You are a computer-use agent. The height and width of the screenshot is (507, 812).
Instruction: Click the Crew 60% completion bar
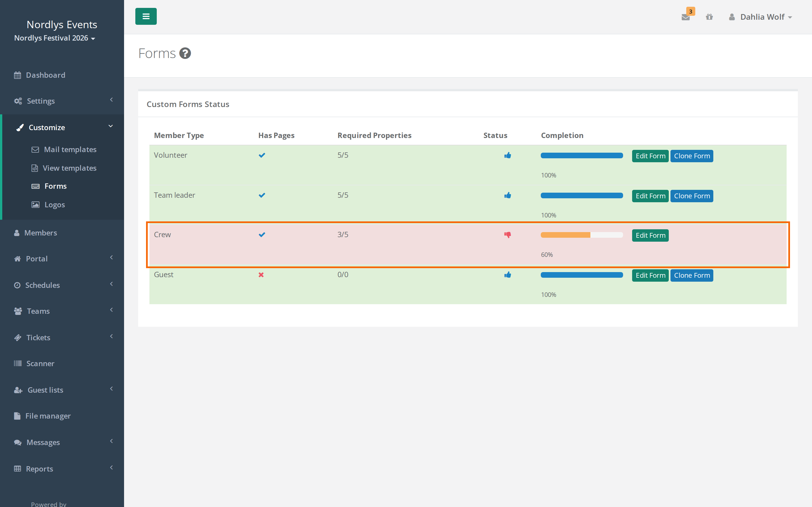pyautogui.click(x=582, y=235)
